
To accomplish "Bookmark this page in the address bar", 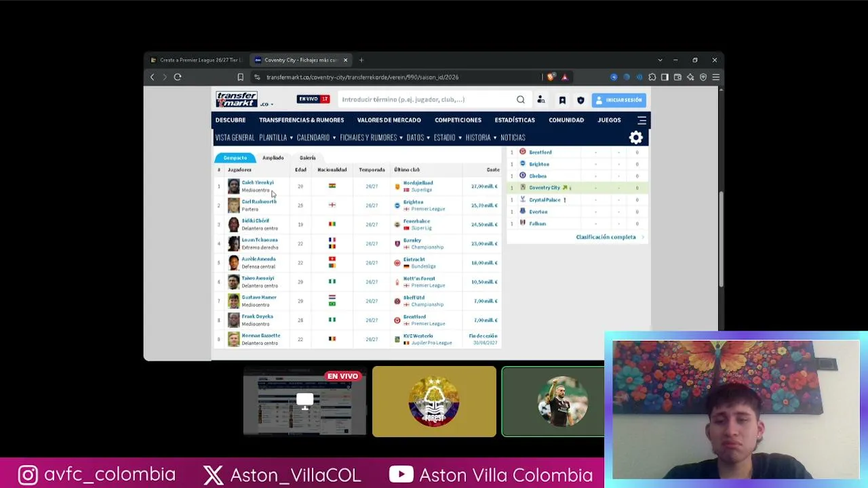I will click(240, 77).
